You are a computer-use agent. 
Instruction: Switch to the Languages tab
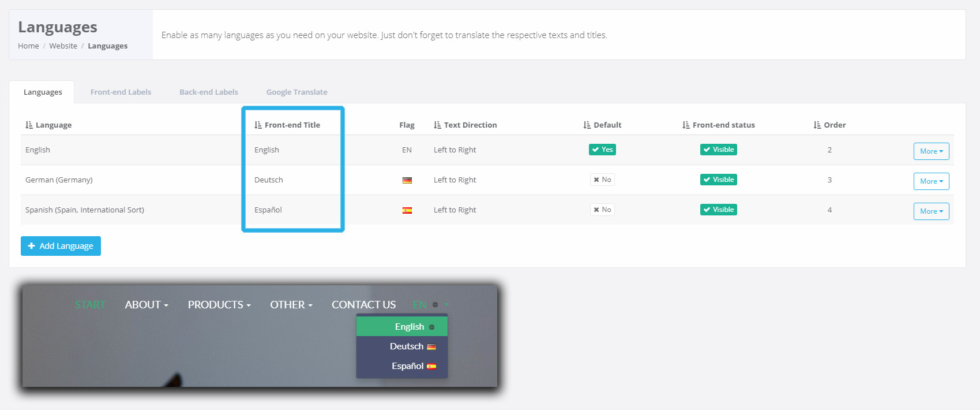pos(43,92)
